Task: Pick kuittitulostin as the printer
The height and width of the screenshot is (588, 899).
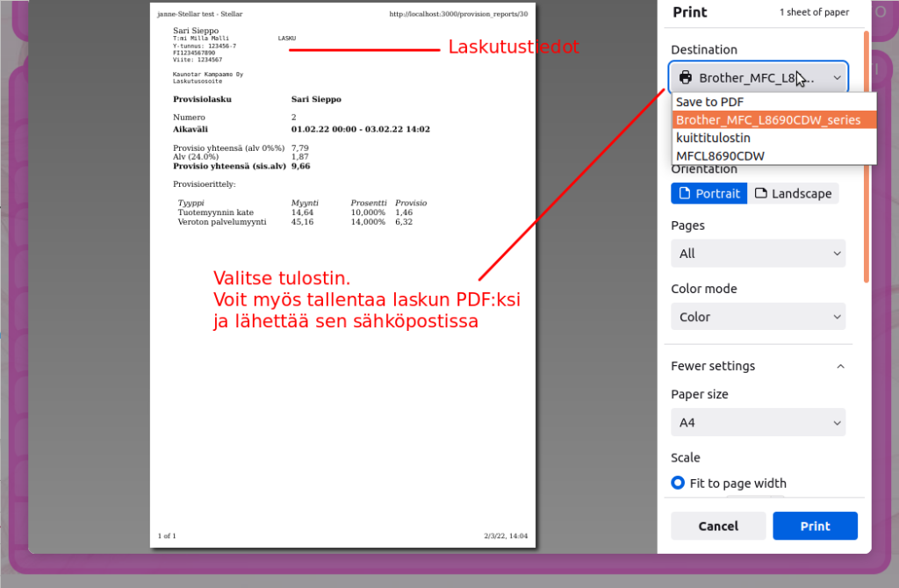Action: tap(713, 138)
